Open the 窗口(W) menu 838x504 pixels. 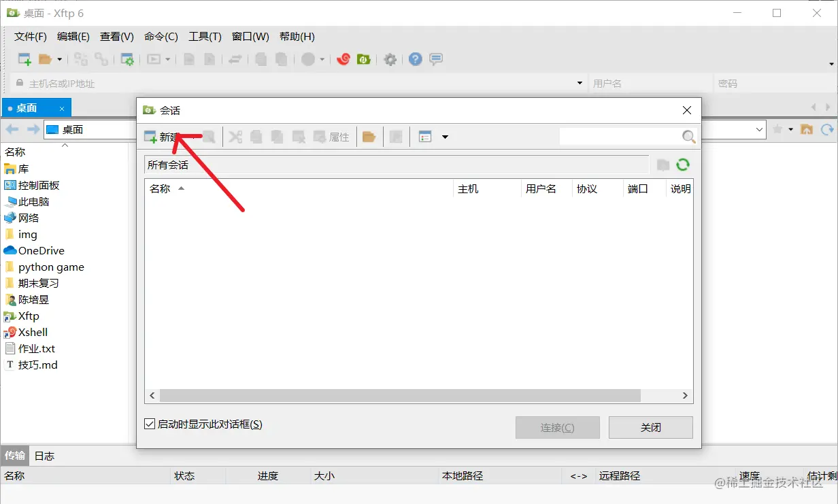[x=250, y=37]
